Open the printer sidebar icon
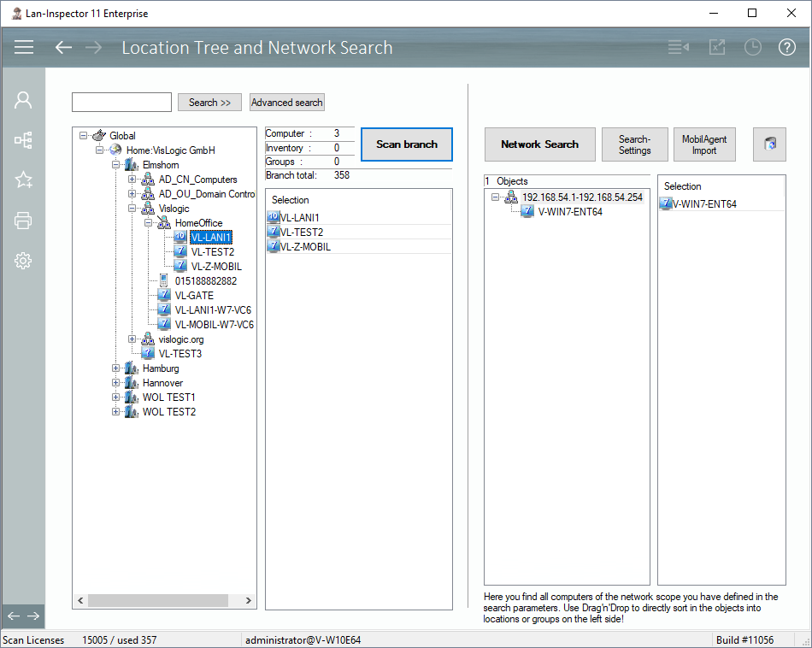Image resolution: width=812 pixels, height=648 pixels. click(x=23, y=221)
